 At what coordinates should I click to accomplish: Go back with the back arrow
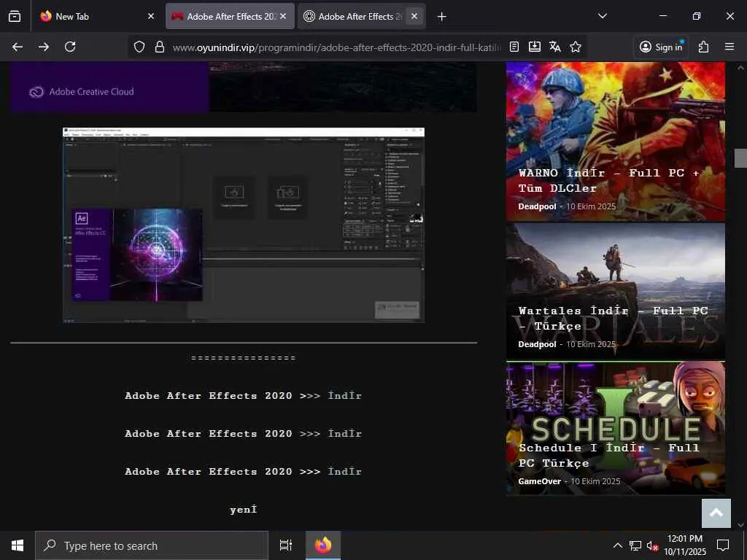coord(18,47)
